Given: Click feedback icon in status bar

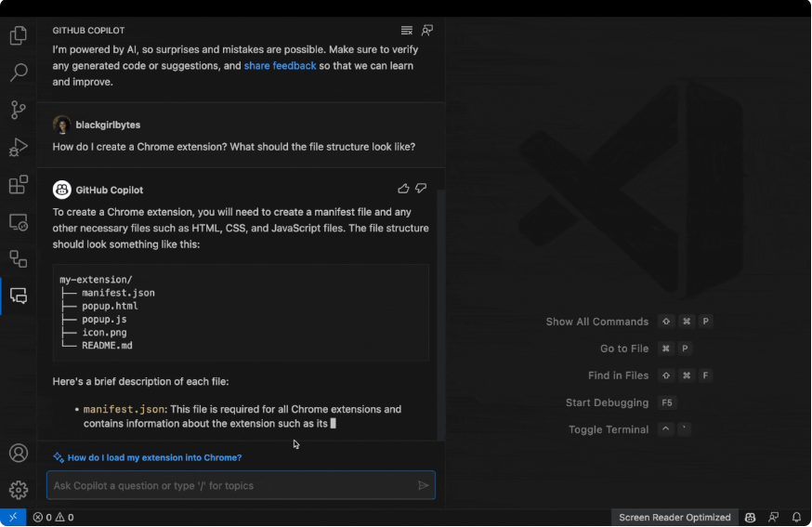Looking at the screenshot, I should click(774, 517).
